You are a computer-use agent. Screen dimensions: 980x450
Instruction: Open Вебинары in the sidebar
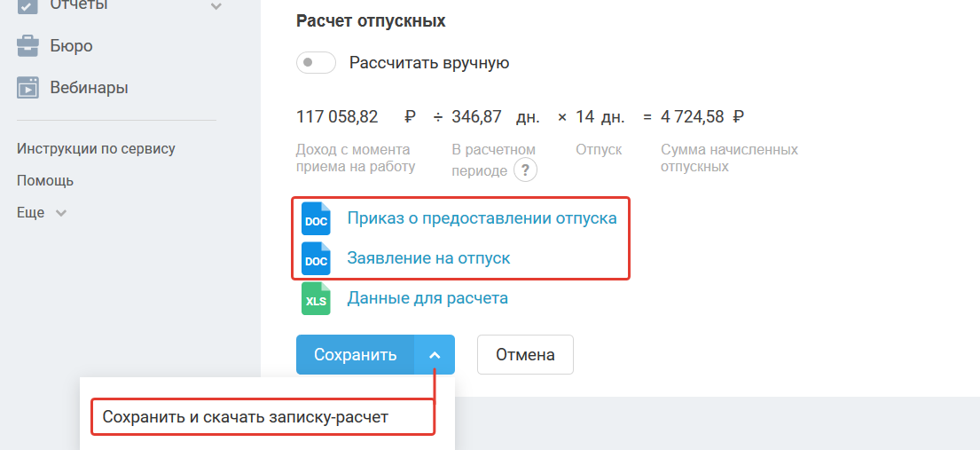coord(90,88)
